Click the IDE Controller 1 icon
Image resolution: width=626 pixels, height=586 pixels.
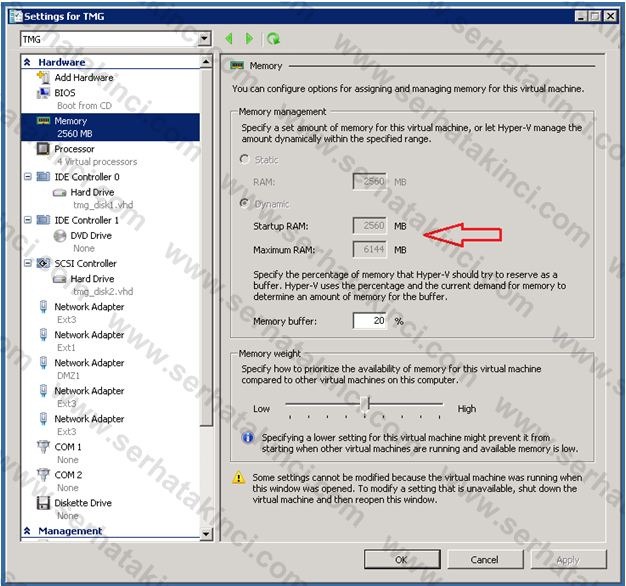(x=43, y=220)
